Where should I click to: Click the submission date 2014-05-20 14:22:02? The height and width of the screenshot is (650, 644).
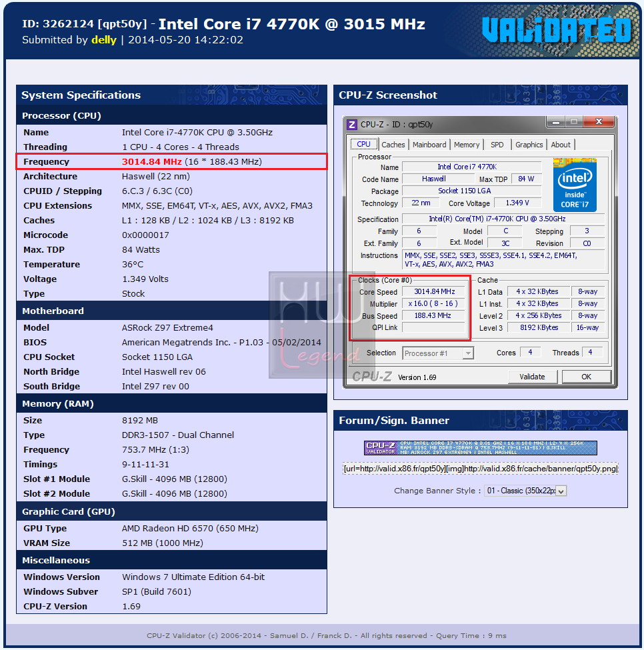[x=185, y=40]
